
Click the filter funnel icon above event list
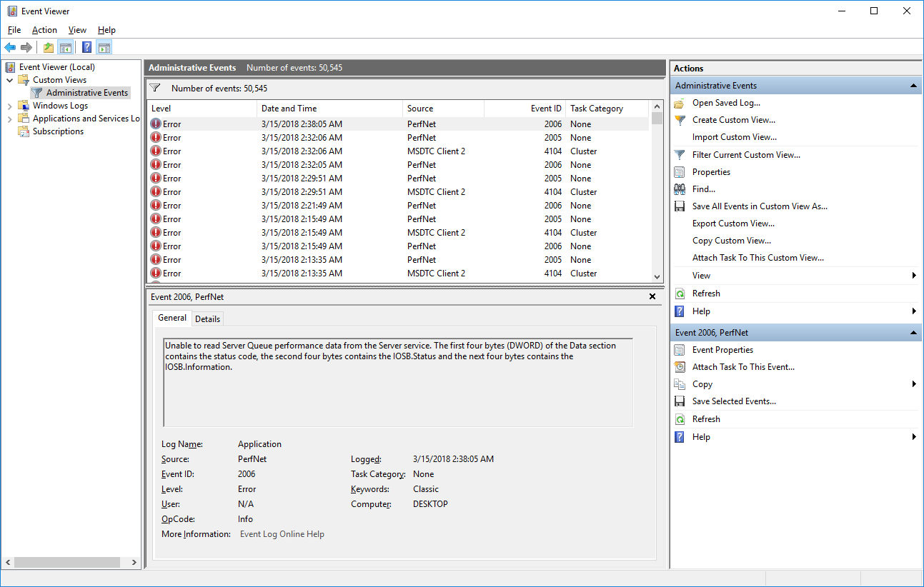(154, 88)
